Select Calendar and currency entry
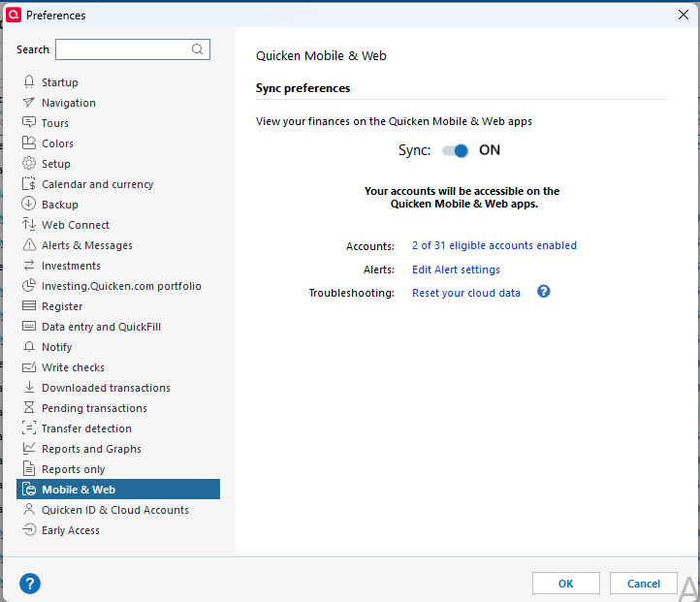 pos(97,184)
